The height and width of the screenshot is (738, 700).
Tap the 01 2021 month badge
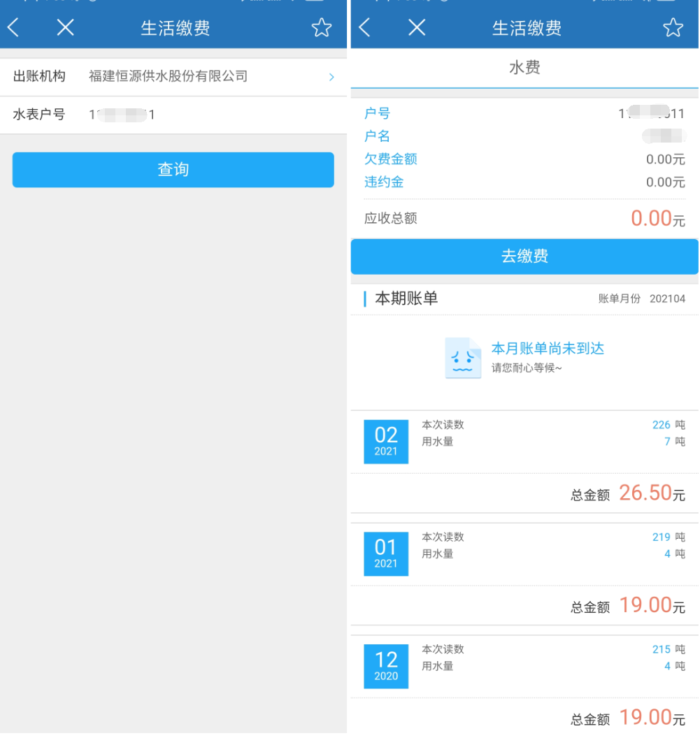click(386, 553)
